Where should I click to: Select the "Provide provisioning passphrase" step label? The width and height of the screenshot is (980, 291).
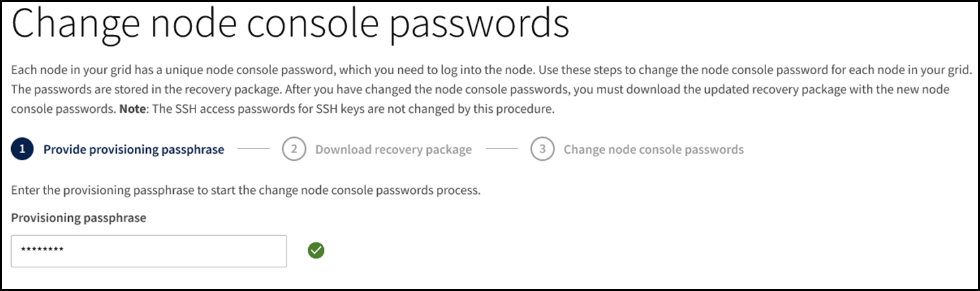coord(133,150)
